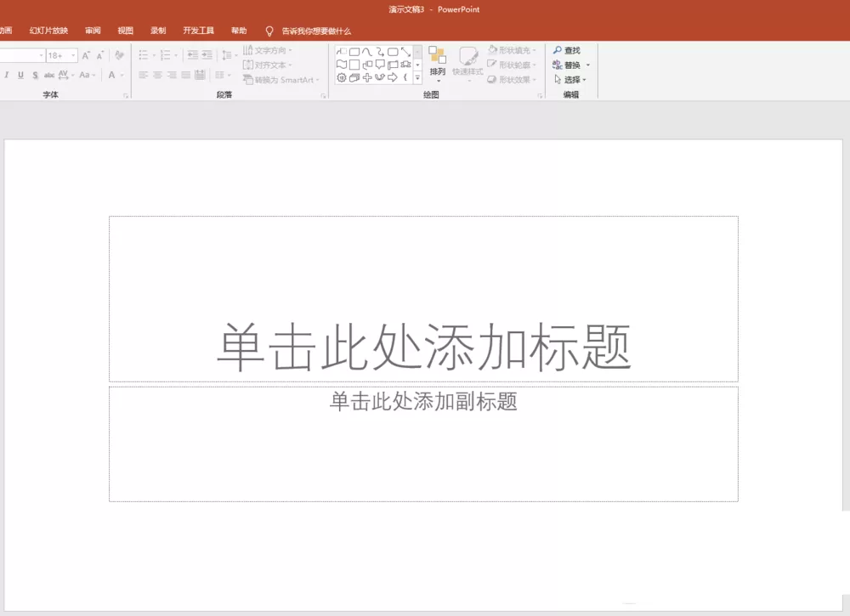Image resolution: width=850 pixels, height=616 pixels.
Task: Open the Drawing (绘图) dialog launcher
Action: click(x=540, y=96)
